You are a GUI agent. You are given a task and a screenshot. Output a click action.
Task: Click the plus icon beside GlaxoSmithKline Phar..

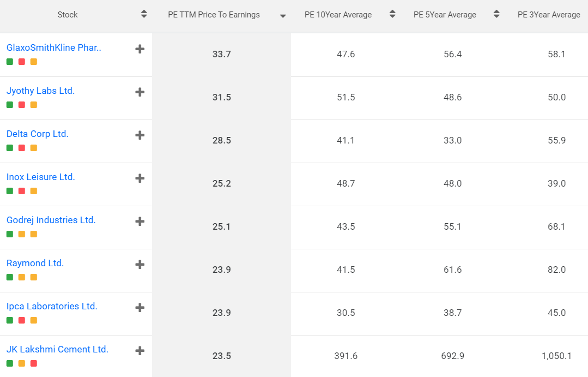coord(140,49)
